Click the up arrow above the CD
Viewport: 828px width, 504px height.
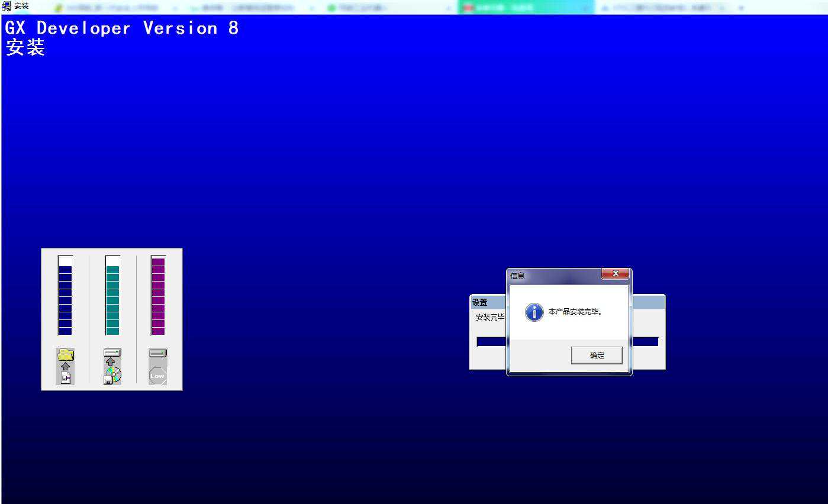pyautogui.click(x=110, y=361)
